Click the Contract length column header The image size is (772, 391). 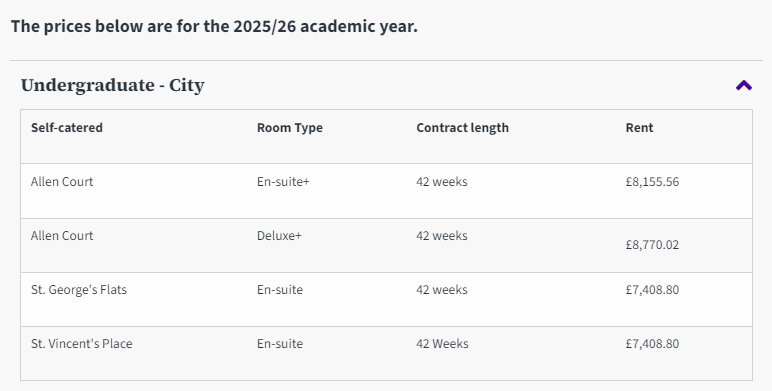(x=462, y=128)
